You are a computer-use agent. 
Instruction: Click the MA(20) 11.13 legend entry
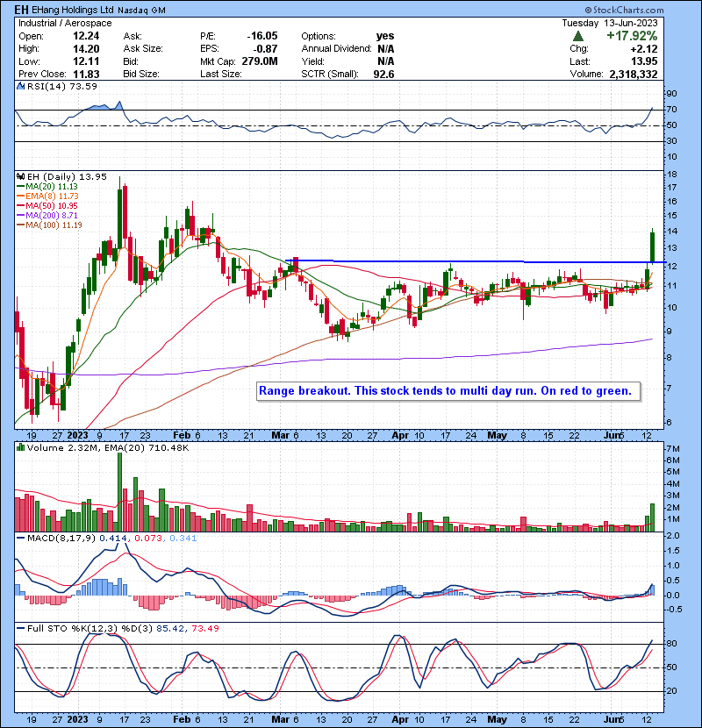[52, 187]
